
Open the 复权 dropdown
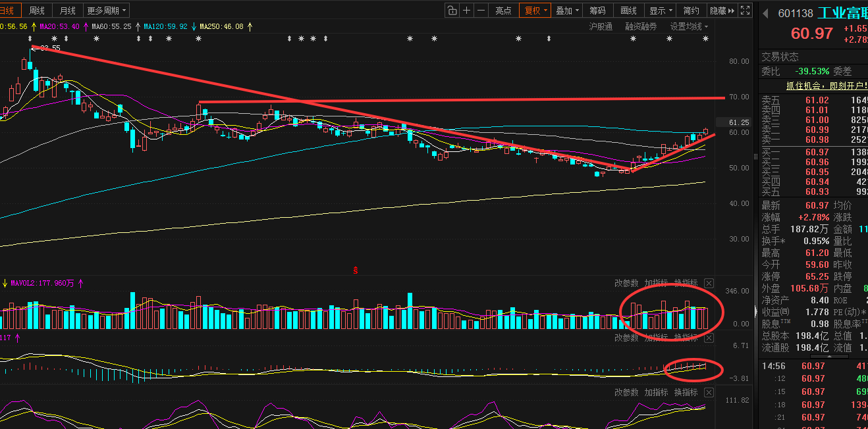click(534, 11)
